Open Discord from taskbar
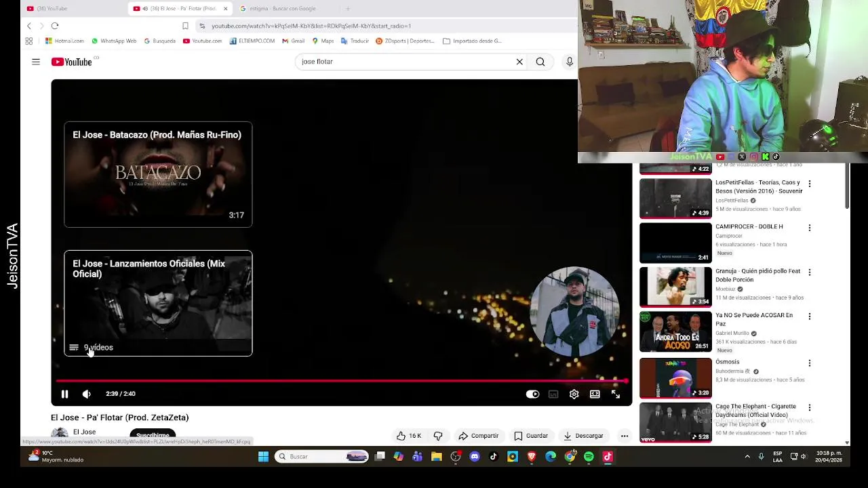The image size is (868, 488). (x=474, y=457)
